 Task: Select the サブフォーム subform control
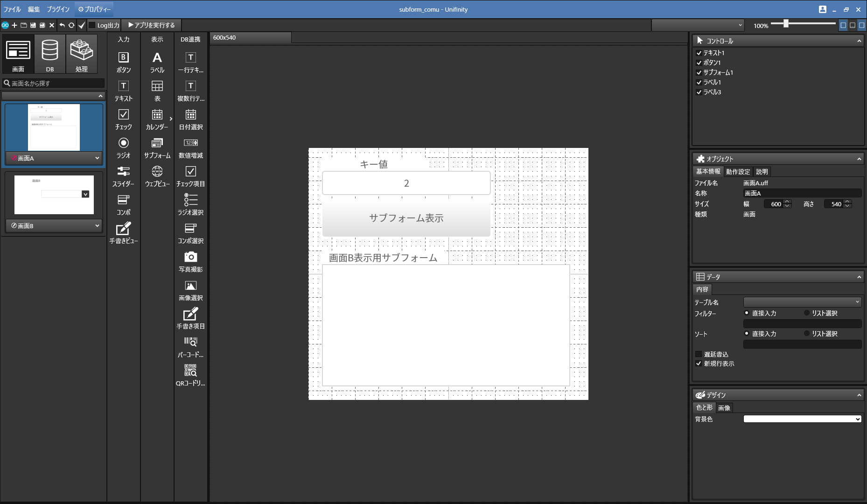click(x=157, y=147)
